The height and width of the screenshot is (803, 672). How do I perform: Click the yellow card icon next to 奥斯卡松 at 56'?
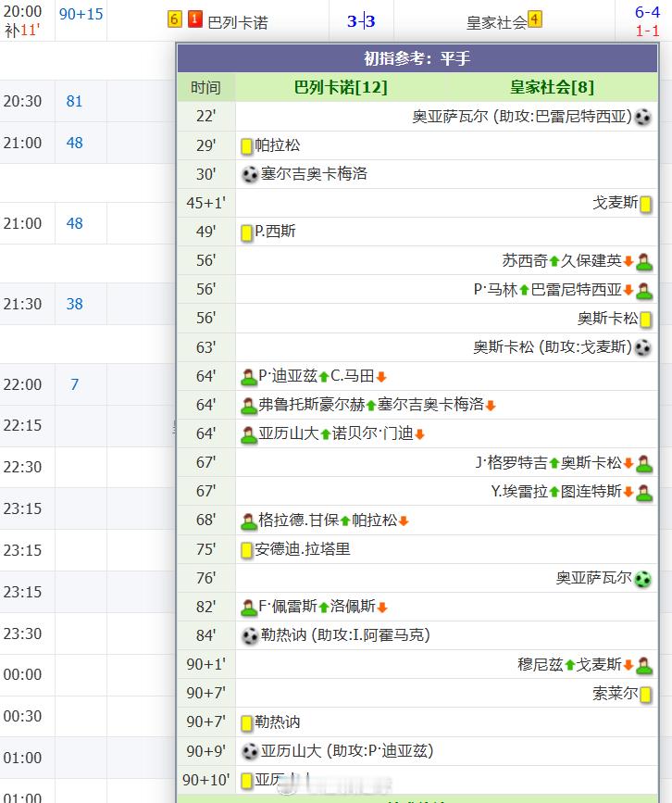tap(645, 319)
